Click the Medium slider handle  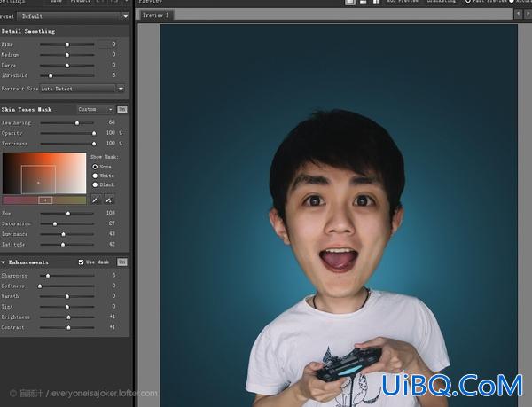[x=67, y=55]
